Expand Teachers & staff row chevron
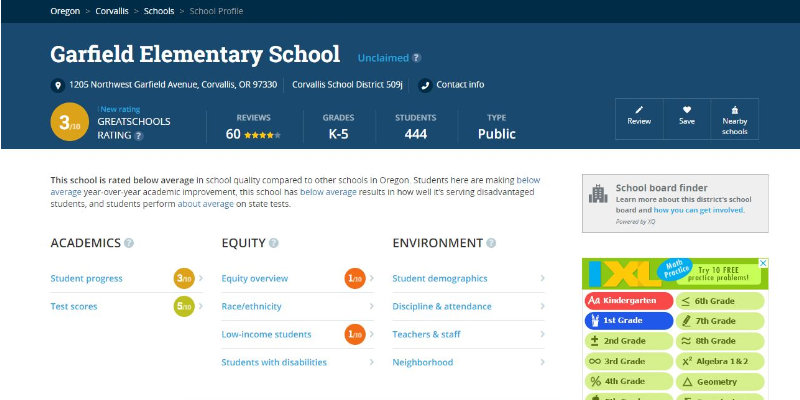The width and height of the screenshot is (800, 400). [x=542, y=335]
